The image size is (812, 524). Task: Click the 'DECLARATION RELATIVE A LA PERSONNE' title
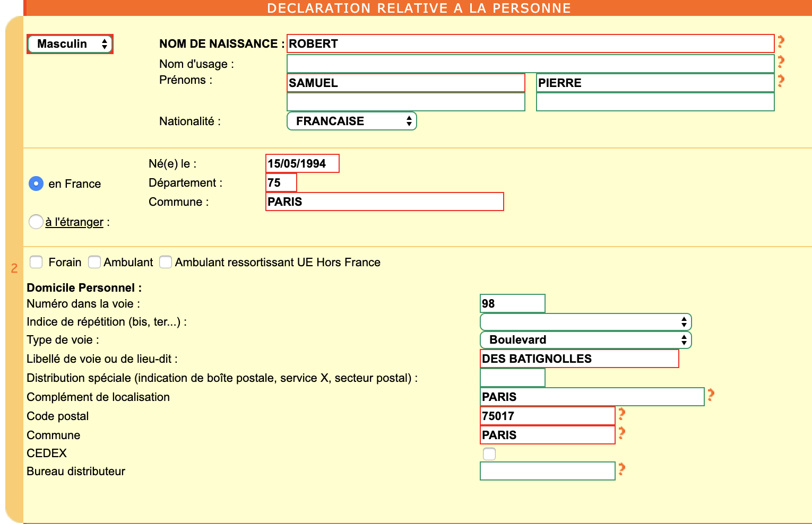click(x=419, y=8)
